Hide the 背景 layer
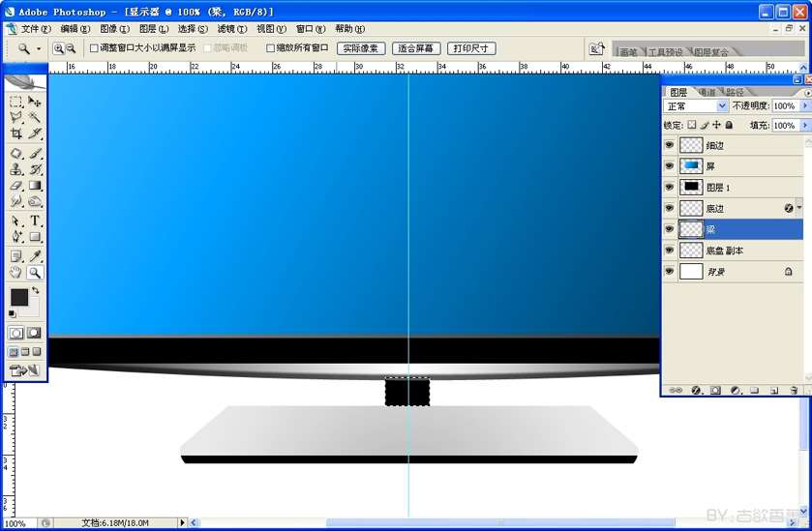Viewport: 812px width, 531px height. pos(669,271)
